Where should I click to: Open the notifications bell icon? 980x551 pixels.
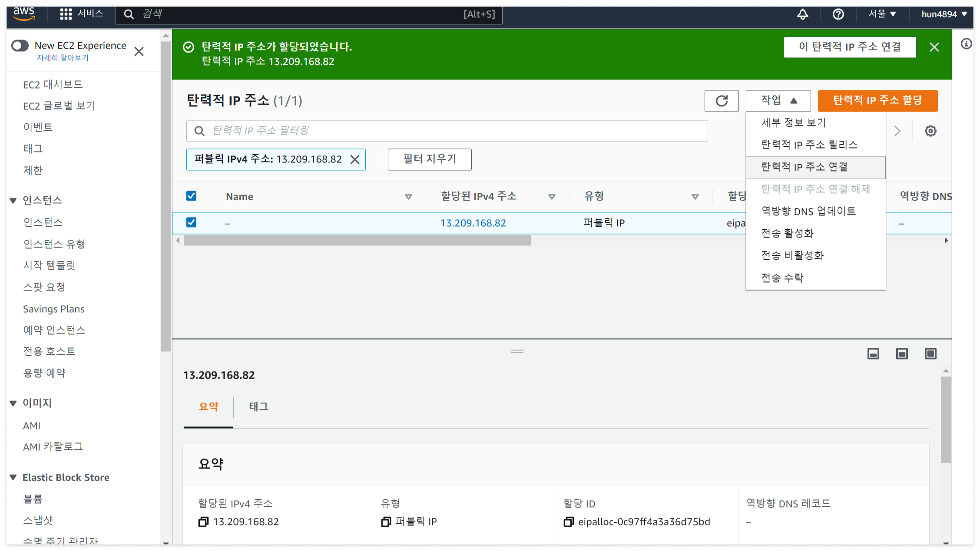[x=802, y=14]
